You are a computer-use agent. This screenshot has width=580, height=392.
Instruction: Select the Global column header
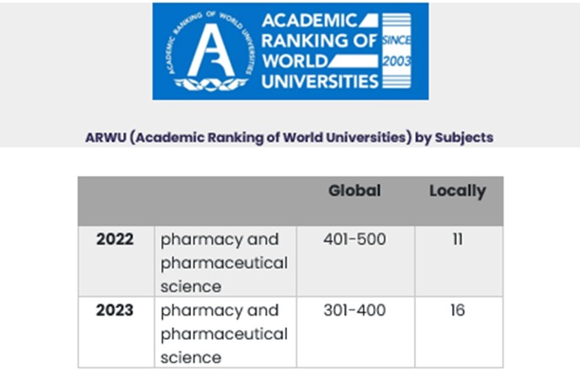pos(354,191)
